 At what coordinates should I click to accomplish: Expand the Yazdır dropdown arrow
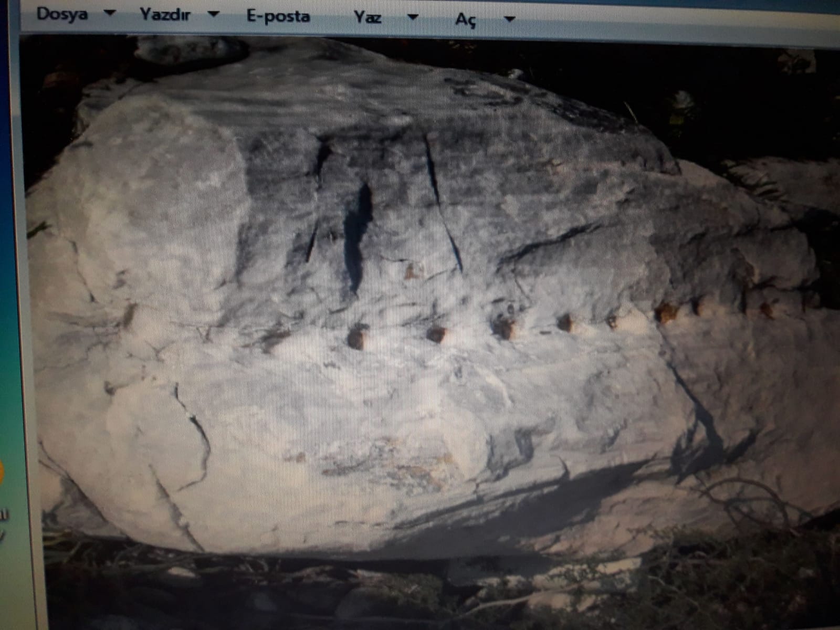[214, 15]
